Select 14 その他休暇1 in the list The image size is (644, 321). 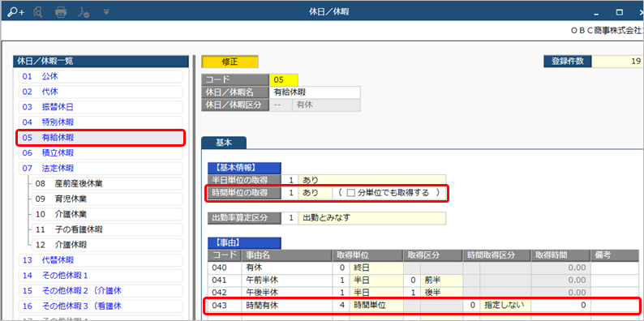[x=100, y=276]
